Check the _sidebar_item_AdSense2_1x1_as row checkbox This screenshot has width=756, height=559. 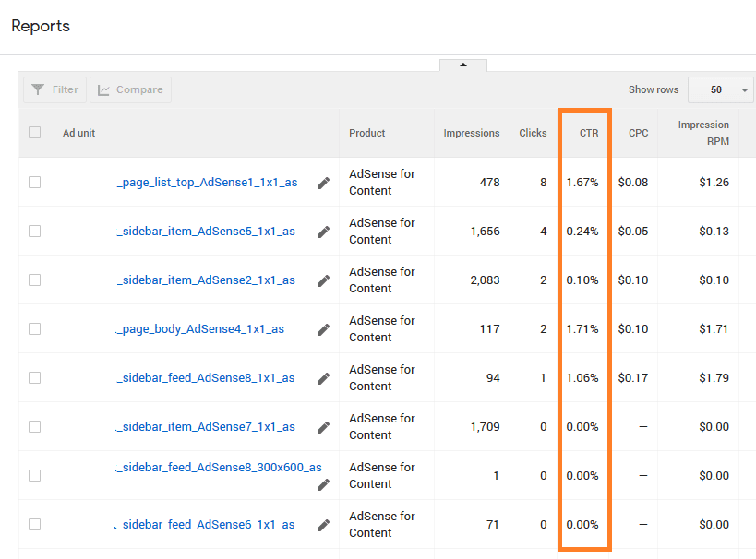point(35,280)
